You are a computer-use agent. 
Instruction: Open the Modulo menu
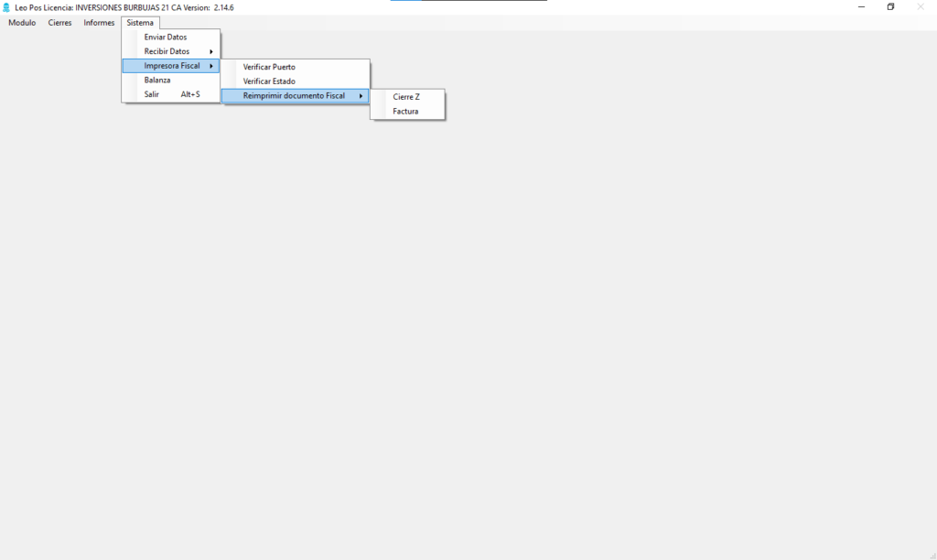pyautogui.click(x=22, y=23)
